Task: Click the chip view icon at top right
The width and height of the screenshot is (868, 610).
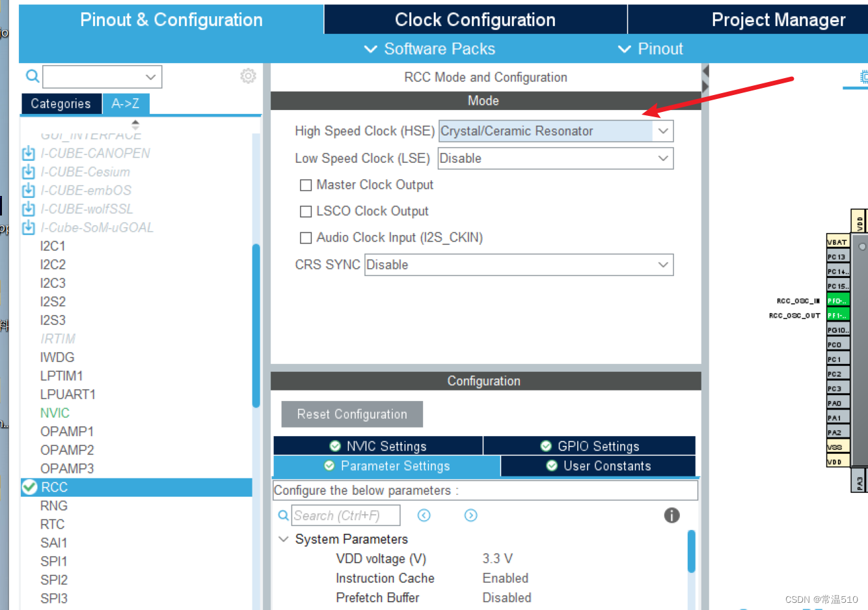Action: click(x=863, y=77)
